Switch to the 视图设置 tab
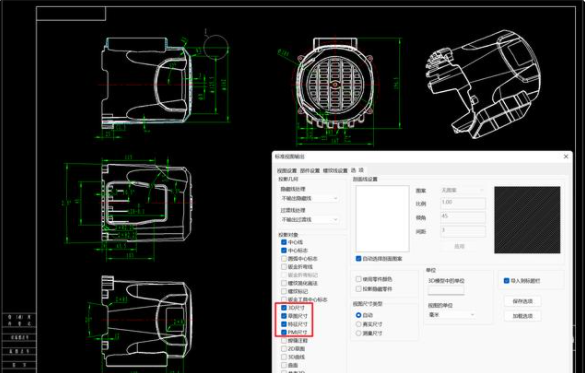The width and height of the screenshot is (585, 373). pos(287,171)
